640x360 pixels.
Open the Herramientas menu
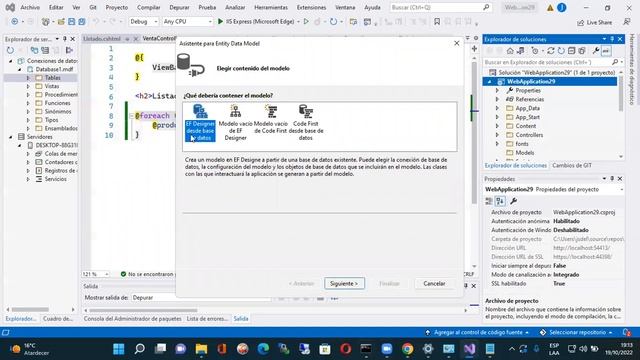[271, 7]
